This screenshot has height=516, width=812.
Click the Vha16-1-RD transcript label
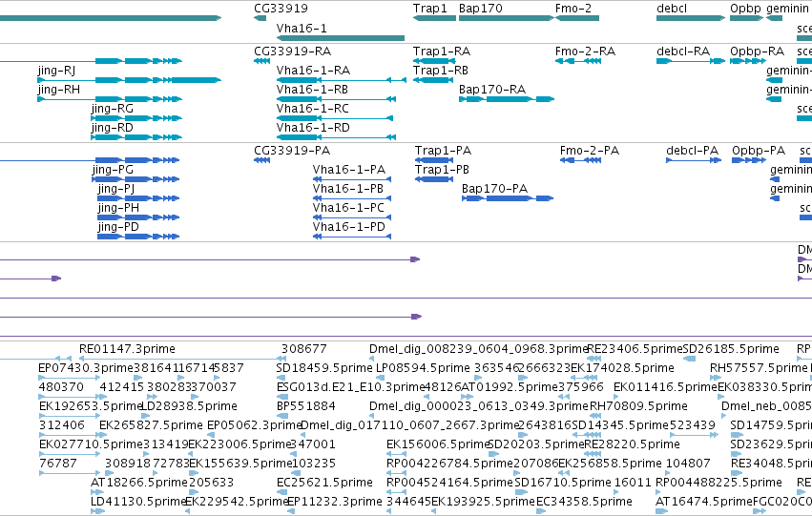click(313, 128)
